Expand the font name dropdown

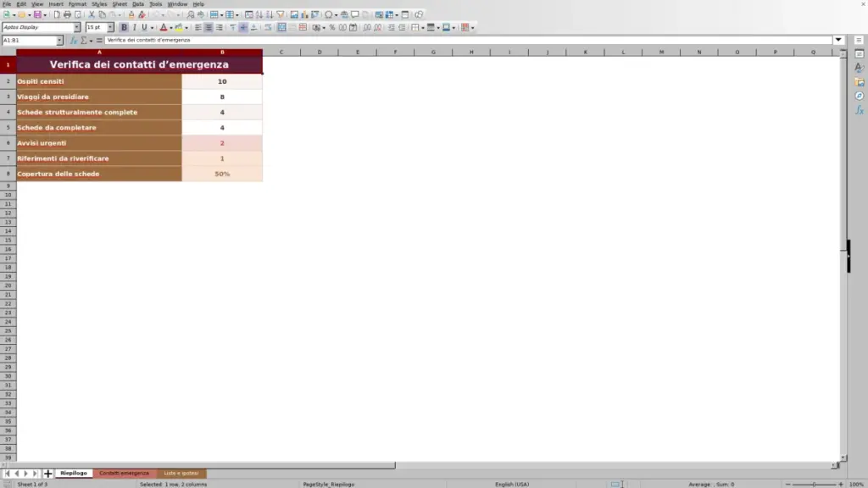click(77, 27)
